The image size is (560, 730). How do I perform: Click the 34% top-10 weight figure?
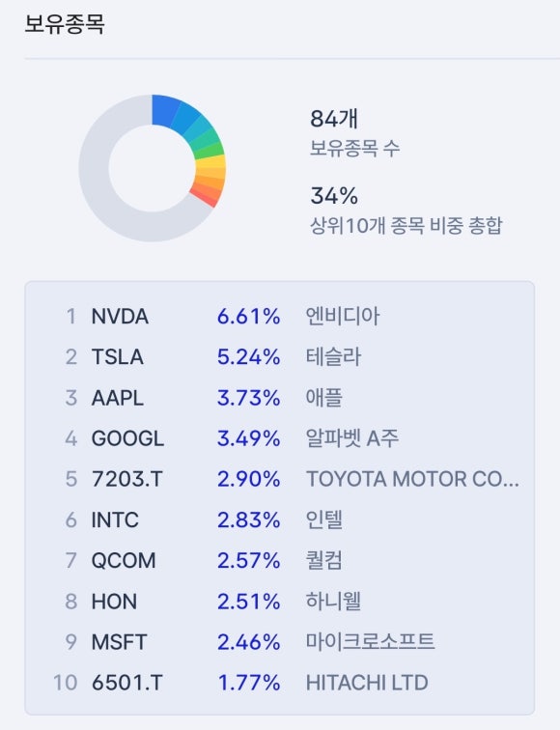click(334, 196)
